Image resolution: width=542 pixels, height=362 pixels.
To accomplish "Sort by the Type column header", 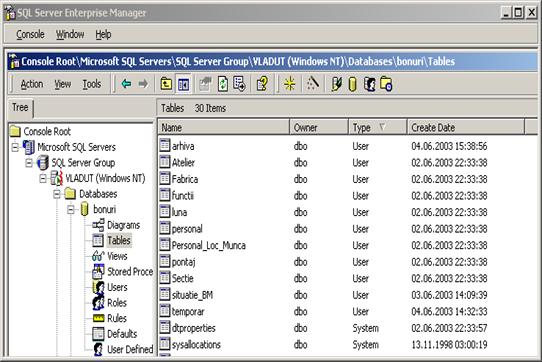I will [x=377, y=128].
